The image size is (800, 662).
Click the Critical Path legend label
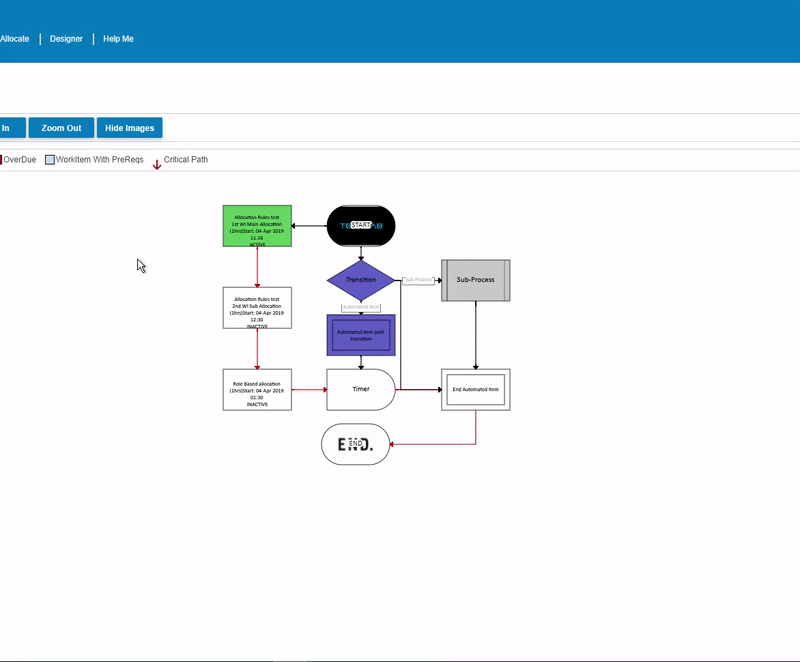point(186,160)
